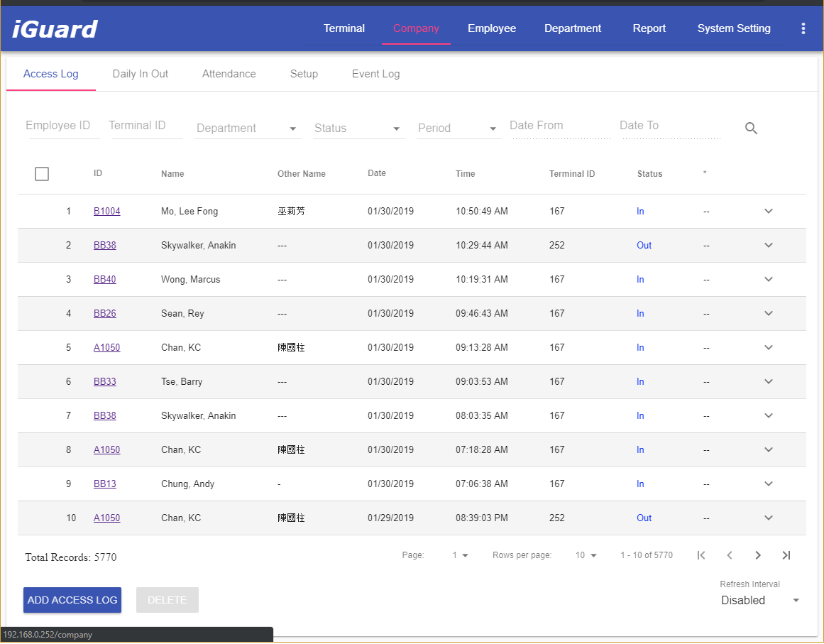Image resolution: width=824 pixels, height=644 pixels.
Task: Expand row 7 Skywalker, Anakin at 08:03:35 AM
Action: point(769,416)
